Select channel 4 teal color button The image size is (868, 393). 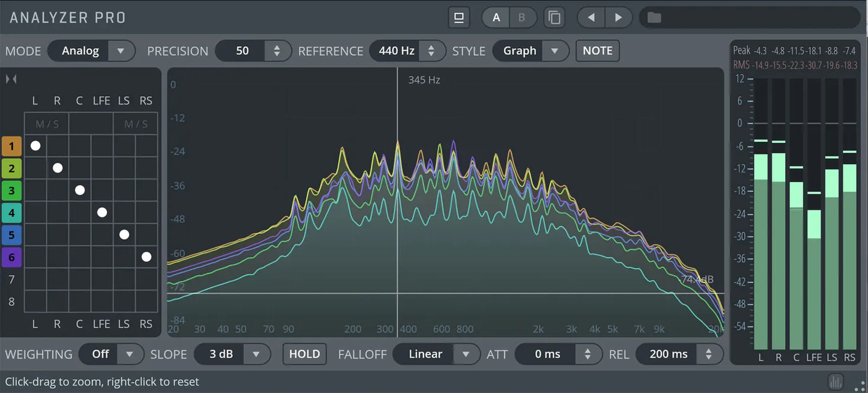(x=11, y=213)
